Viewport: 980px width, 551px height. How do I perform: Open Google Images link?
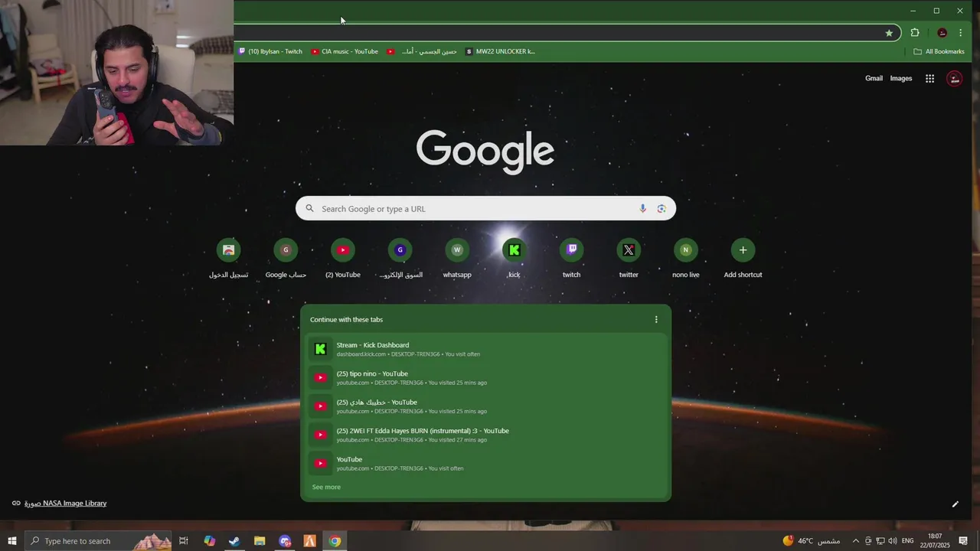901,78
